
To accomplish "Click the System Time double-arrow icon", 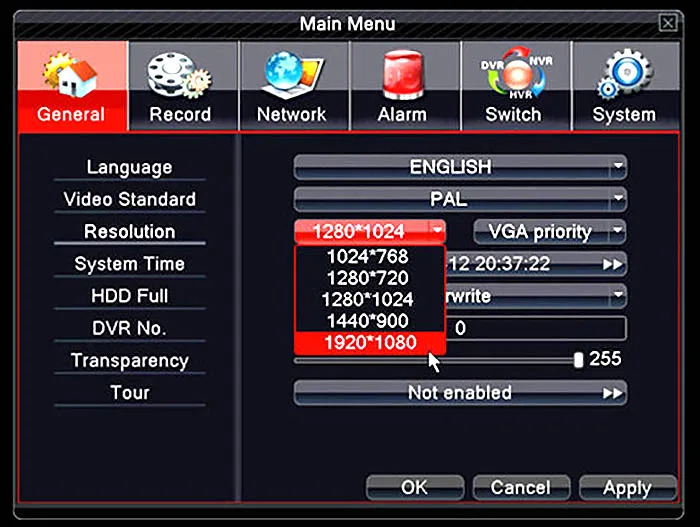I will pyautogui.click(x=613, y=264).
